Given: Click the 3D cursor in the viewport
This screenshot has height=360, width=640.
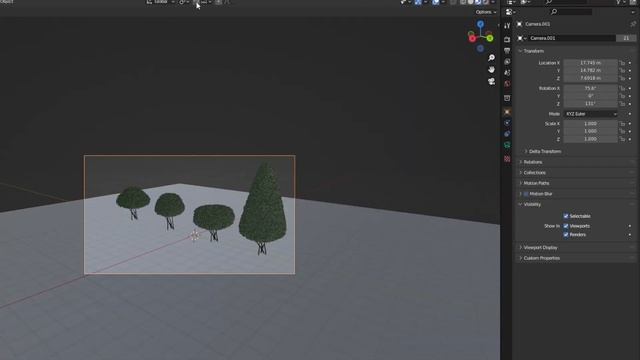Looking at the screenshot, I should (195, 236).
